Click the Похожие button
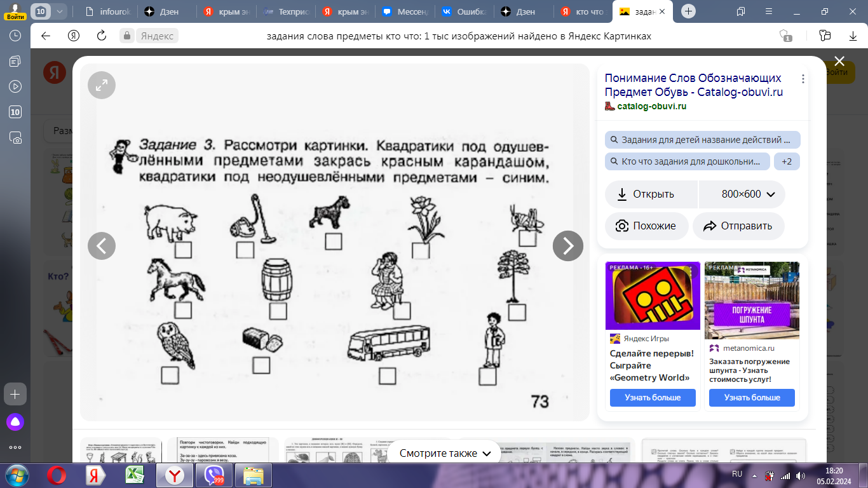Viewport: 868px width, 488px height. click(x=646, y=226)
